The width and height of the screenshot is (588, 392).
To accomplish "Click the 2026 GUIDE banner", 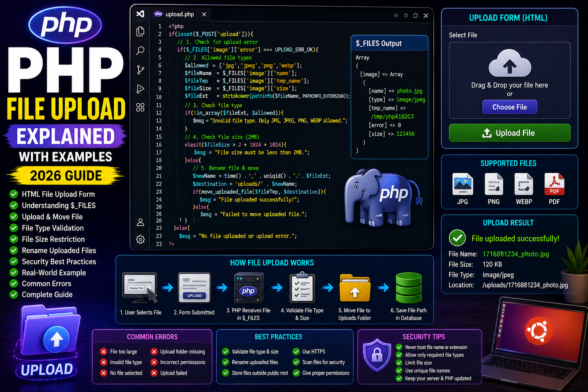I will click(x=66, y=176).
